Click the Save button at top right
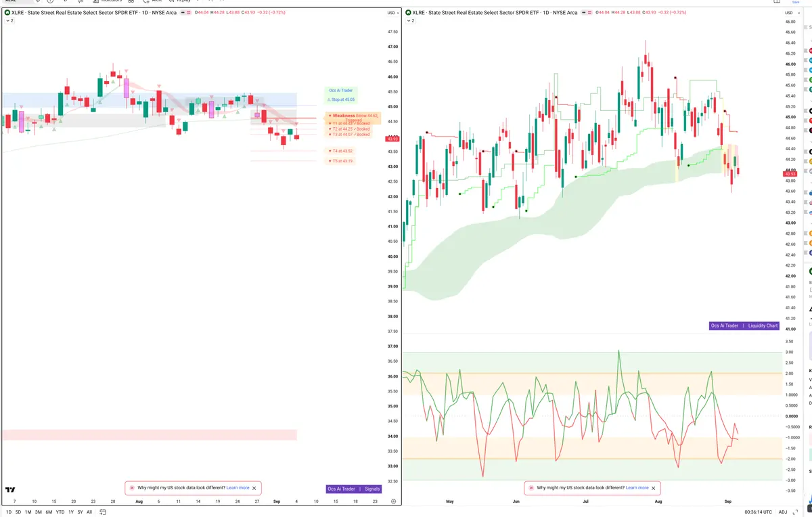The height and width of the screenshot is (517, 812). [796, 2]
